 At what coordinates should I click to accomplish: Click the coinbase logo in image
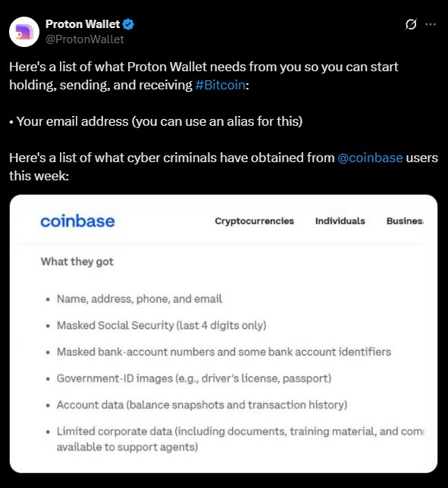[77, 221]
